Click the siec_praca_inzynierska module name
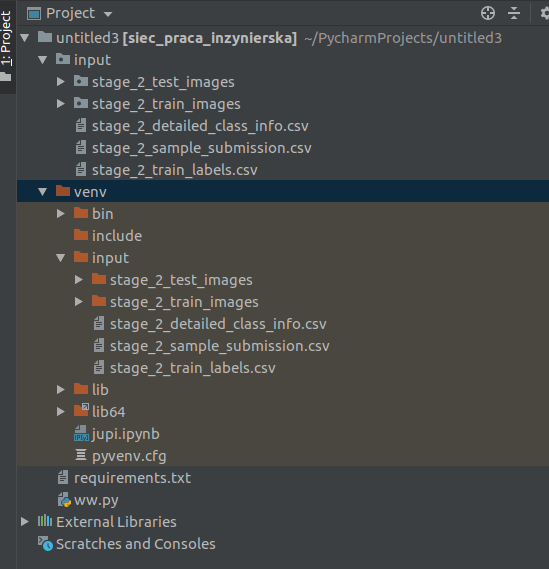 pyautogui.click(x=209, y=38)
